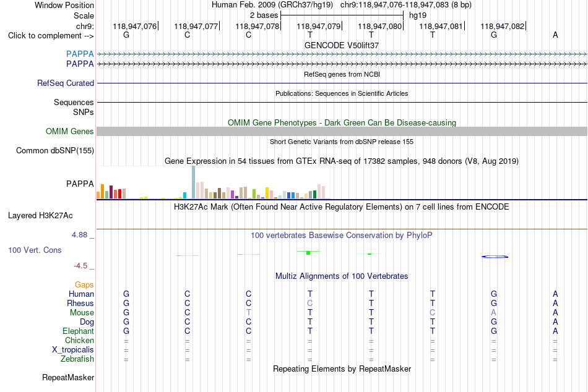Viewport: 588px width, 392px height.
Task: Click the H3K27Ac Mark track title
Action: pyautogui.click(x=342, y=207)
